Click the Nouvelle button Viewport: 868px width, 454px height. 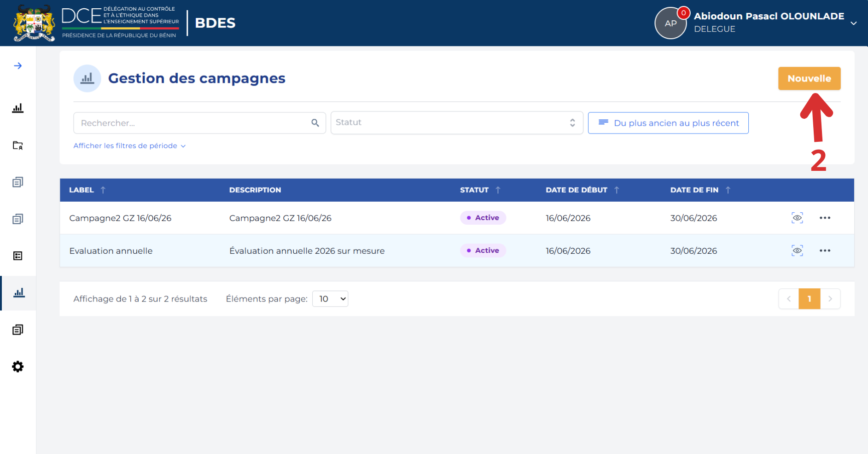click(x=809, y=78)
